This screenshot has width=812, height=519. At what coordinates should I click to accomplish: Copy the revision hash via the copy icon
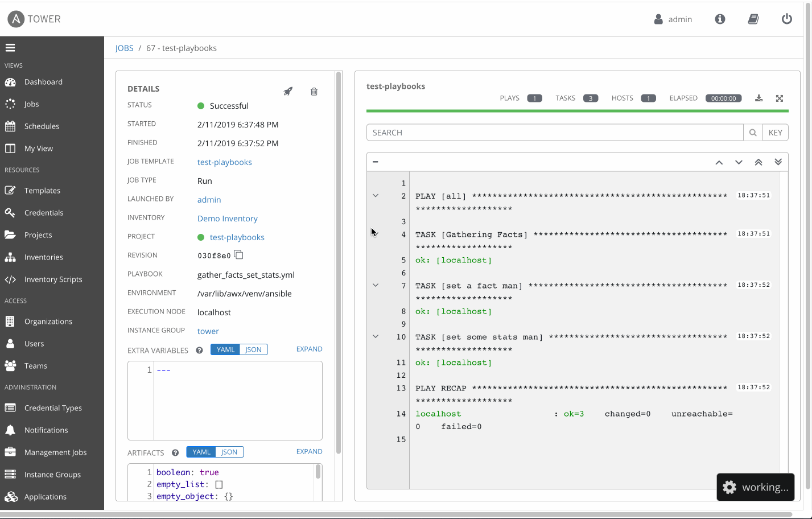point(238,254)
